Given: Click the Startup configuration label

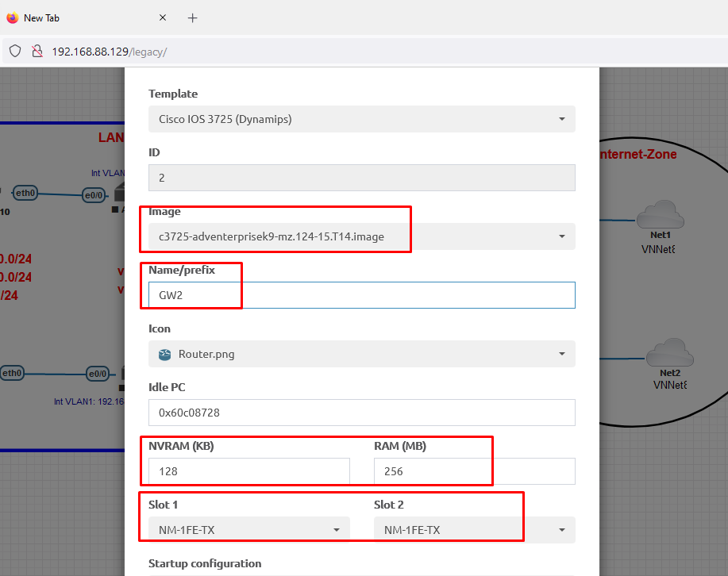Looking at the screenshot, I should tap(205, 563).
